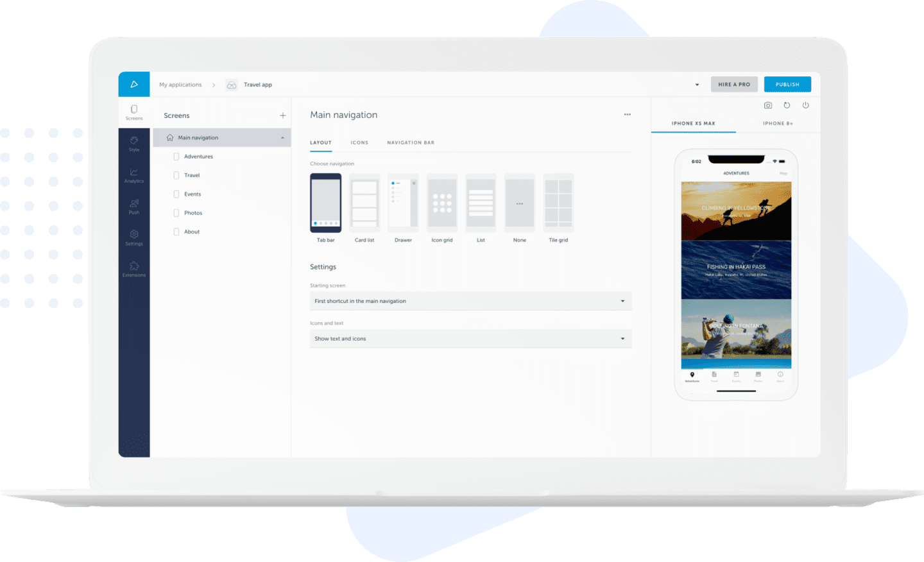Reload the phone preview using refresh icon
Image resolution: width=924 pixels, height=562 pixels.
tap(787, 105)
